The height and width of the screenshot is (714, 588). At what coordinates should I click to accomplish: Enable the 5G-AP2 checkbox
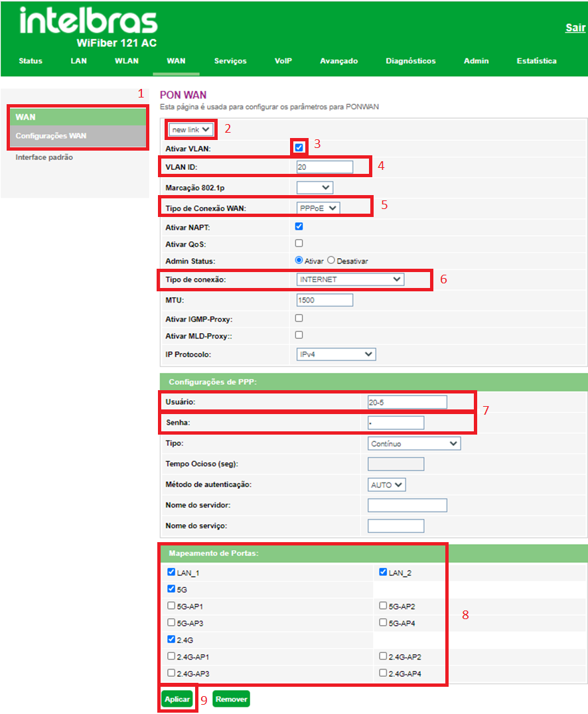pos(383,606)
